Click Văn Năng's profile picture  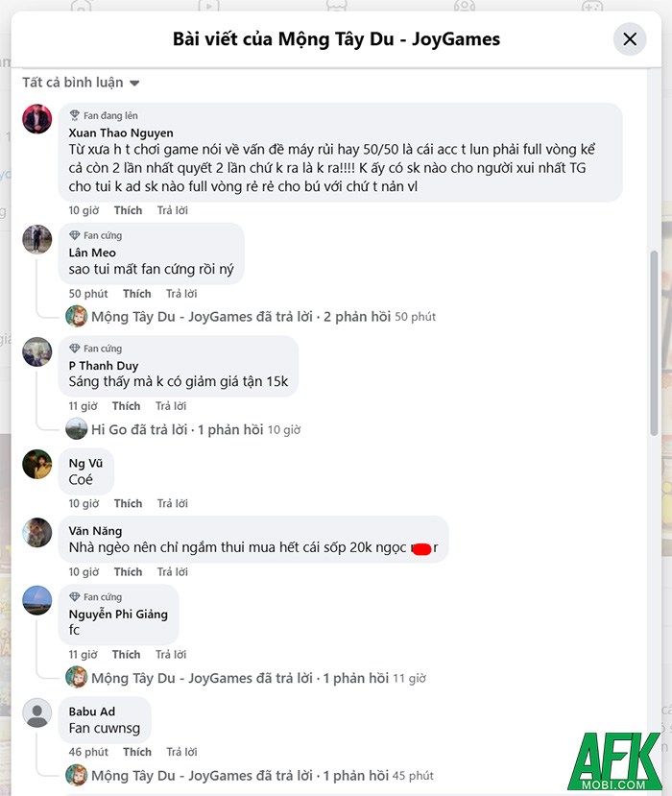[36, 533]
